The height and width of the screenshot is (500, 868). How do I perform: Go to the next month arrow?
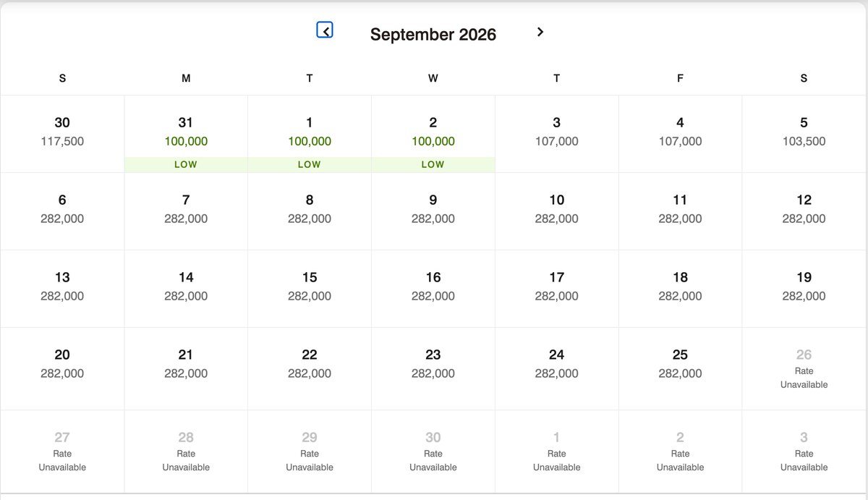coord(540,32)
